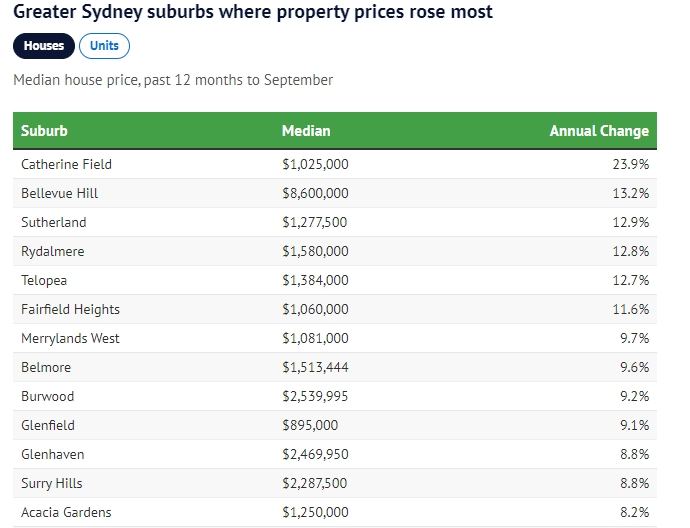Image resolution: width=690 pixels, height=528 pixels.
Task: Select the Burwood suburb name
Action: tap(48, 396)
